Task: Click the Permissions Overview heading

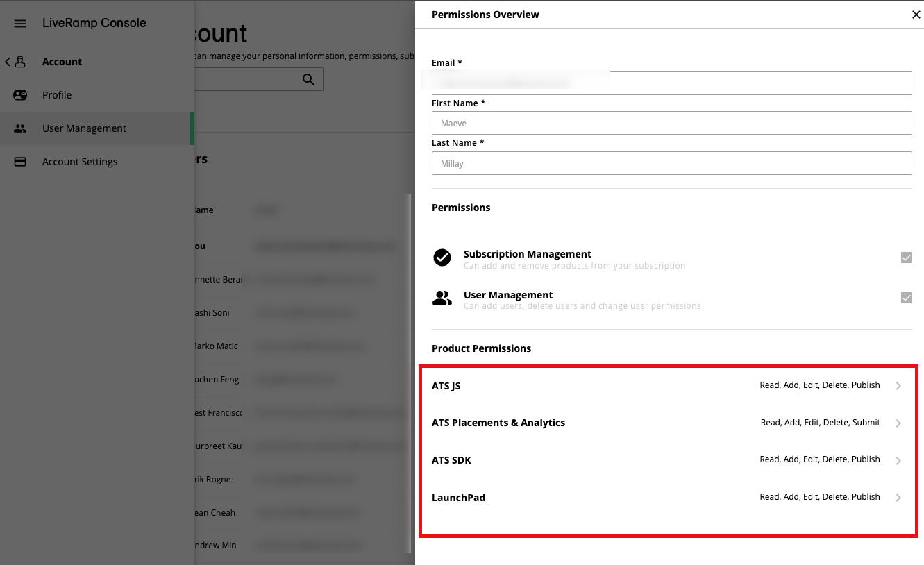Action: 485,15
